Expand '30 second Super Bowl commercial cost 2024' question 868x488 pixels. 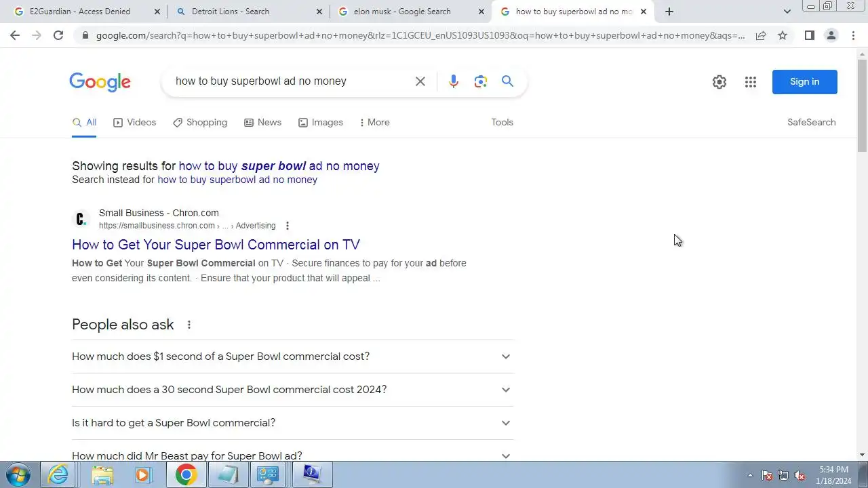coord(293,390)
